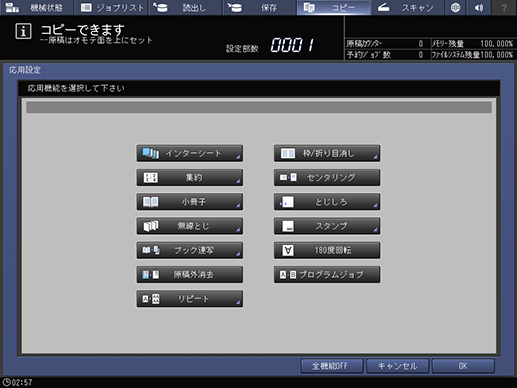Click the 原稿カウンター value
This screenshot has height=388, width=517.
tap(421, 44)
